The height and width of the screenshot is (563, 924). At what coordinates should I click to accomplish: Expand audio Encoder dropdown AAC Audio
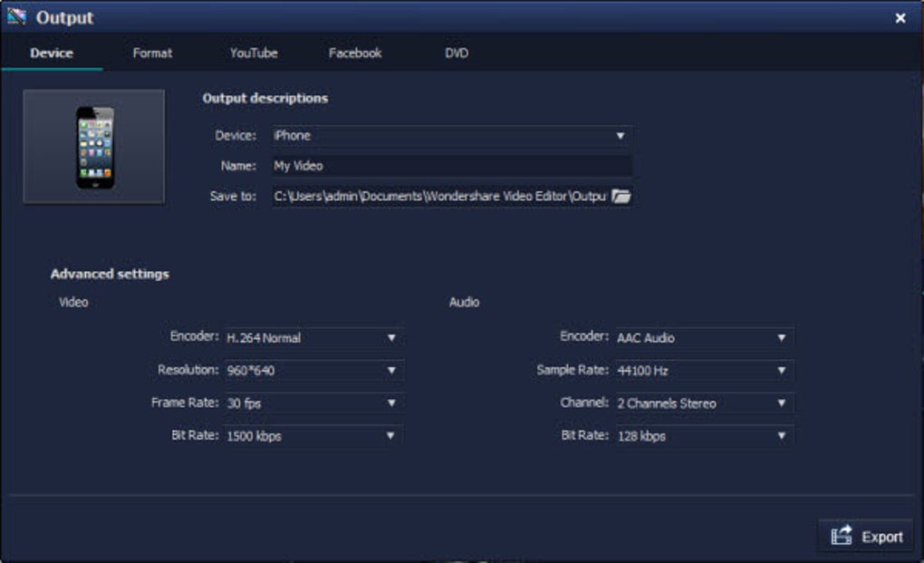click(x=705, y=338)
